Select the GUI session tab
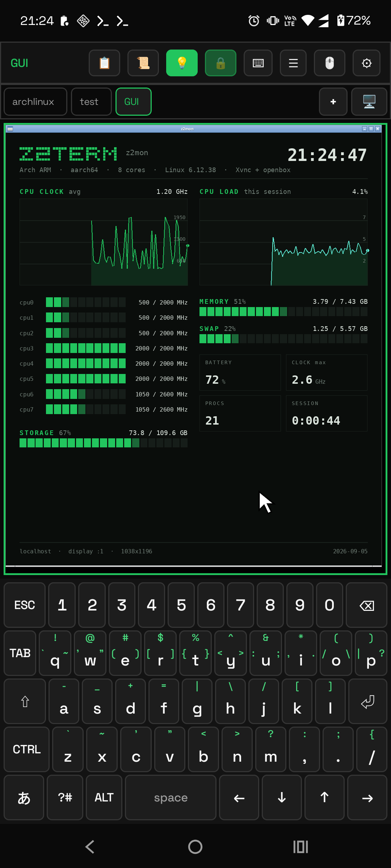This screenshot has width=391, height=868. point(134,102)
